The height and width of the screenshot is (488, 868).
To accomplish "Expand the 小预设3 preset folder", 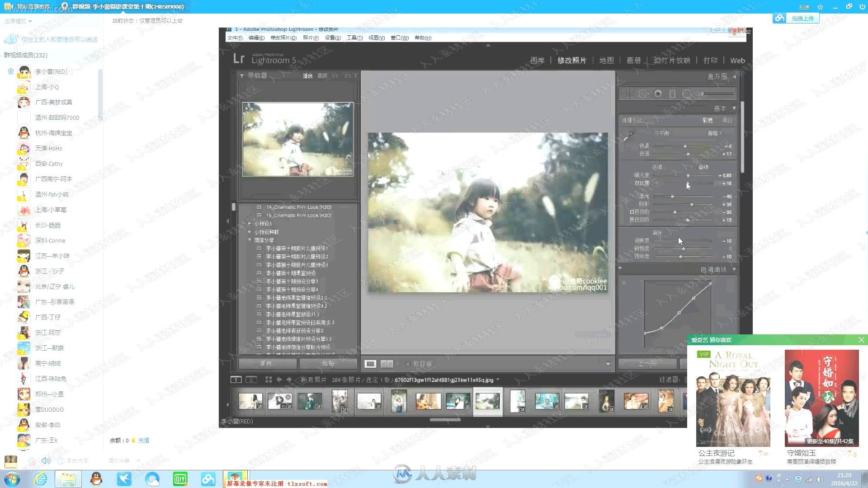I will (250, 224).
